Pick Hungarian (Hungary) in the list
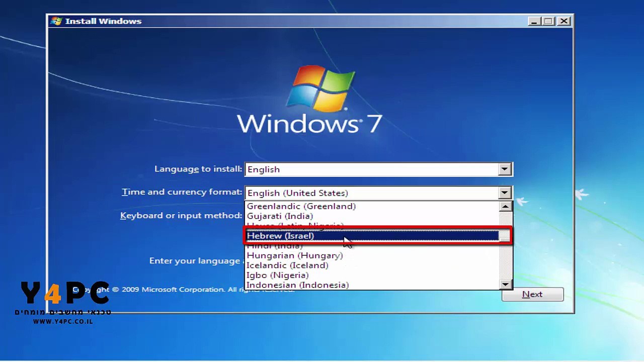The height and width of the screenshot is (362, 644). pyautogui.click(x=373, y=255)
